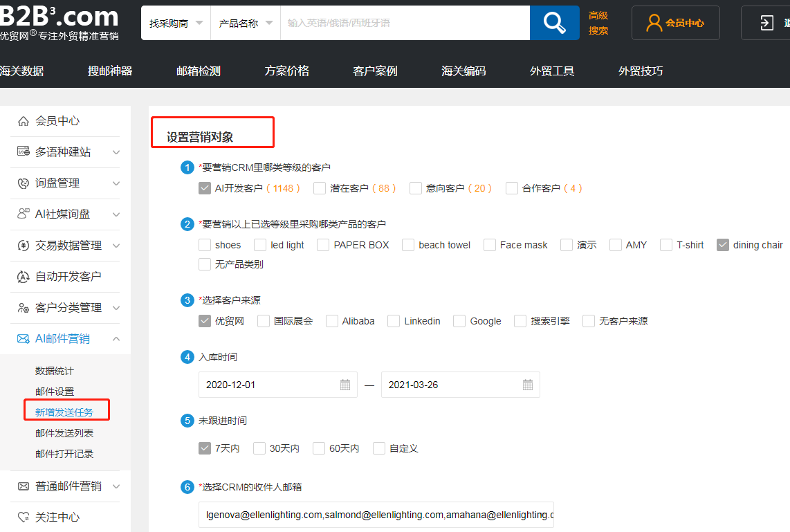Viewport: 790px width, 532px height.
Task: Check the PAPER BOX checkbox
Action: tap(323, 245)
